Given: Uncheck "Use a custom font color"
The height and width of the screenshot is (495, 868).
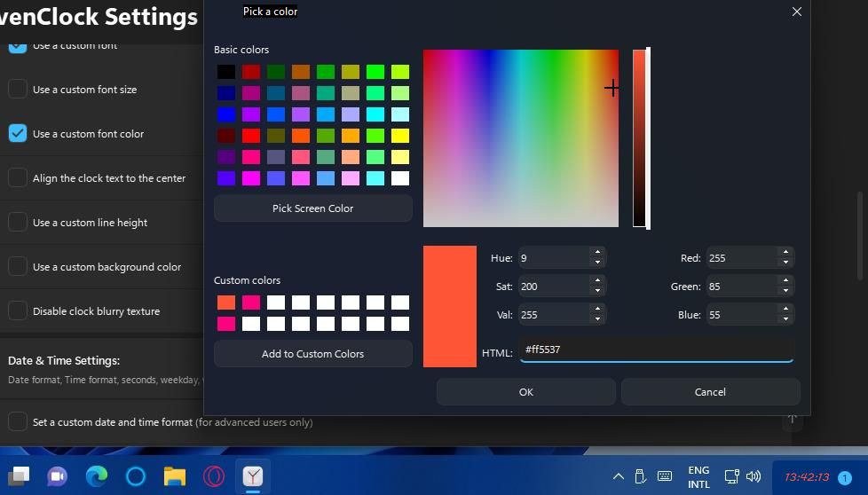Looking at the screenshot, I should tap(18, 134).
